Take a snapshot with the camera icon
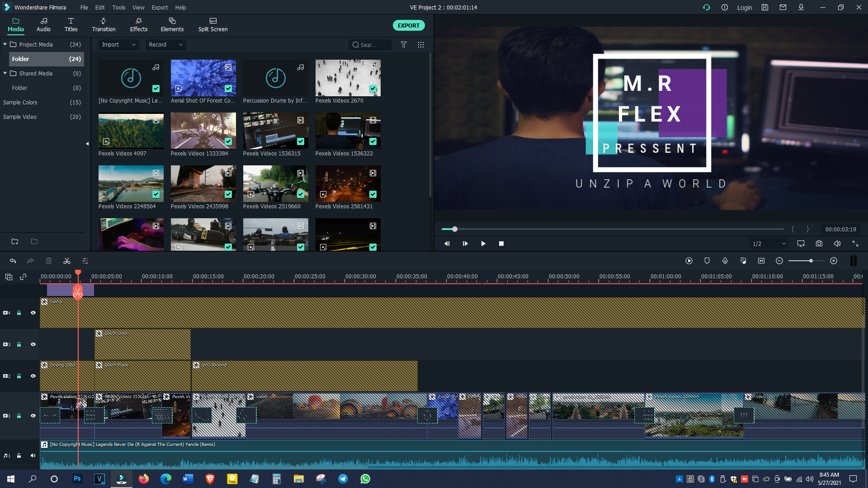 point(819,244)
